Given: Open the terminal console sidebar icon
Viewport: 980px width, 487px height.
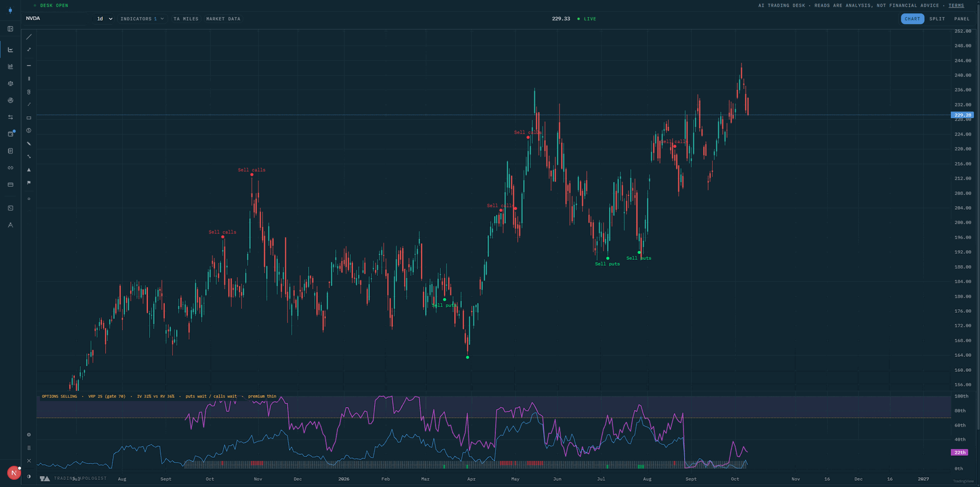Looking at the screenshot, I should [10, 208].
